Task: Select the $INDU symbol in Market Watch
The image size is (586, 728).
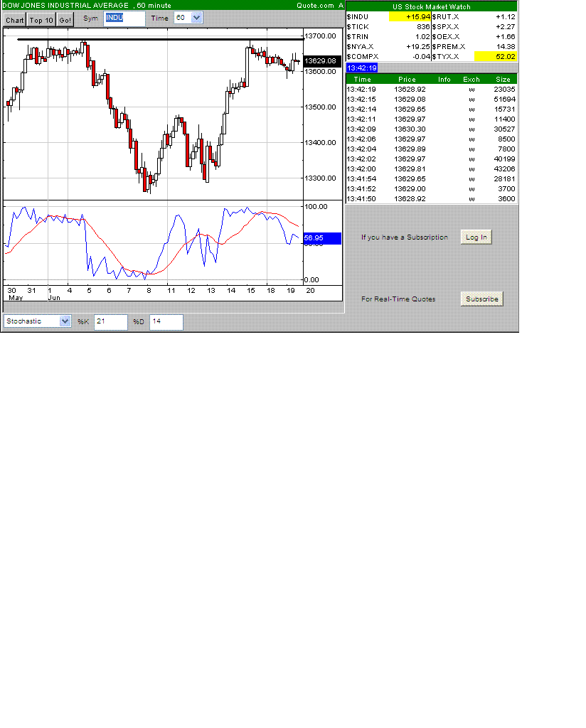Action: (358, 17)
